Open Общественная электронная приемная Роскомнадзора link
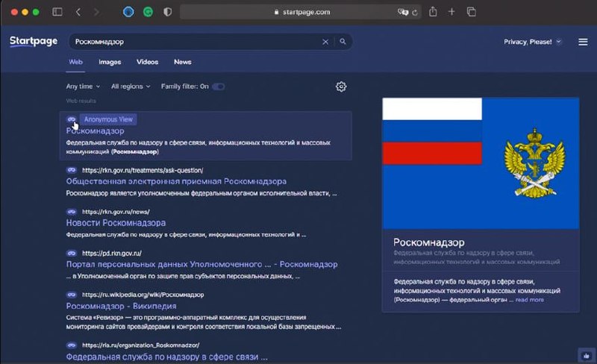Screen dimensions: 597x364 pyautogui.click(x=176, y=181)
